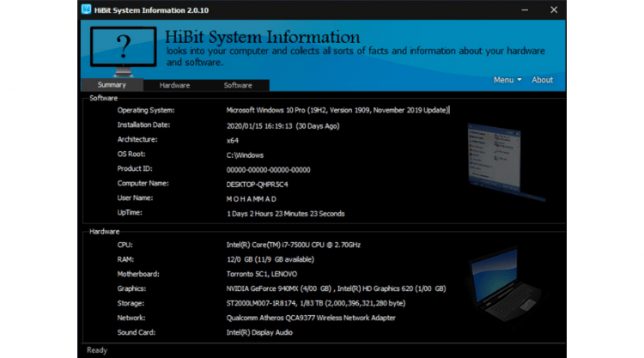
Task: Click the Windows desktop preview image
Action: pyautogui.click(x=506, y=162)
